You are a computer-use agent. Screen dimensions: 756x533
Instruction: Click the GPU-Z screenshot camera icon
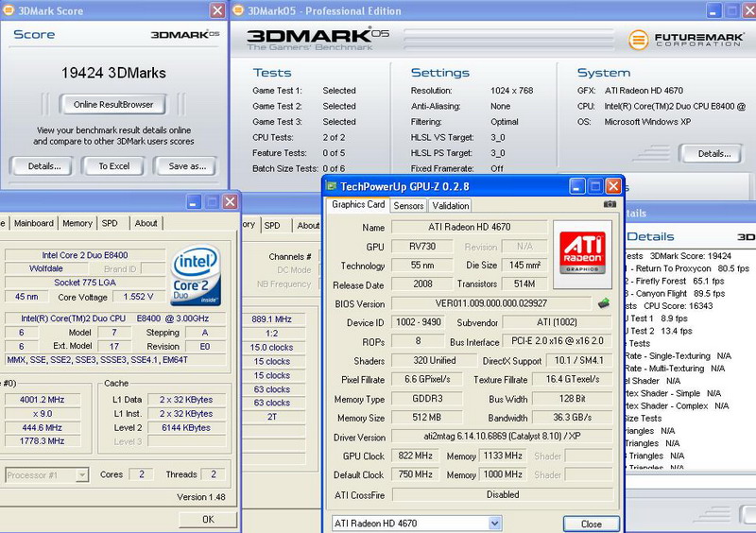pos(610,204)
